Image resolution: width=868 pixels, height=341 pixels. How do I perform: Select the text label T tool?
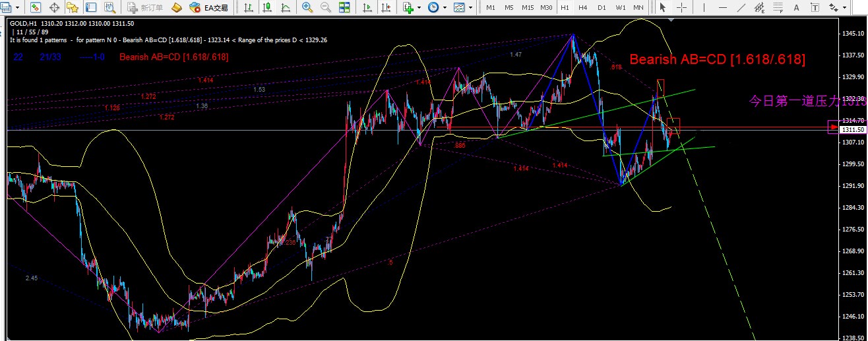click(815, 8)
